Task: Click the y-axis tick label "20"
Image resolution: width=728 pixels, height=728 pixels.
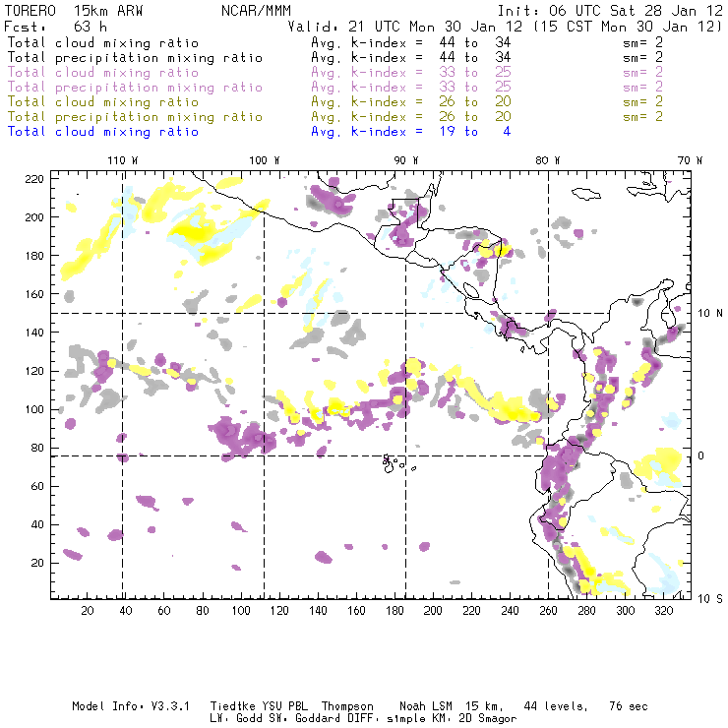Action: coord(37,563)
